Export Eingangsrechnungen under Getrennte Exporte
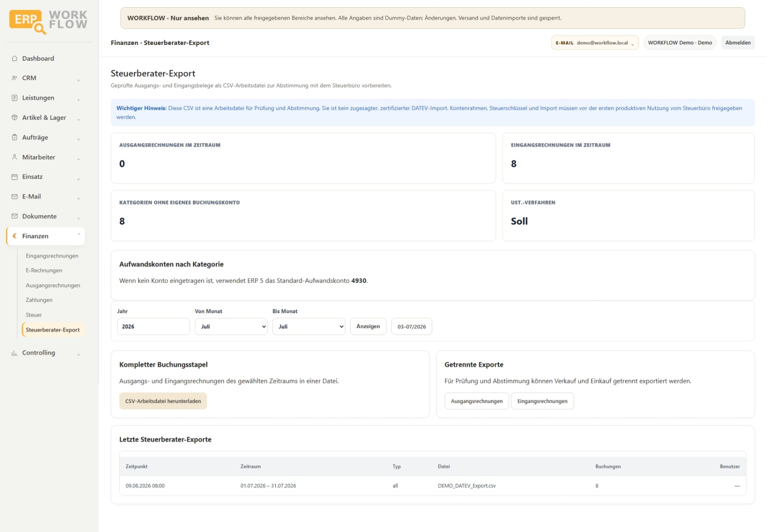 [x=543, y=401]
